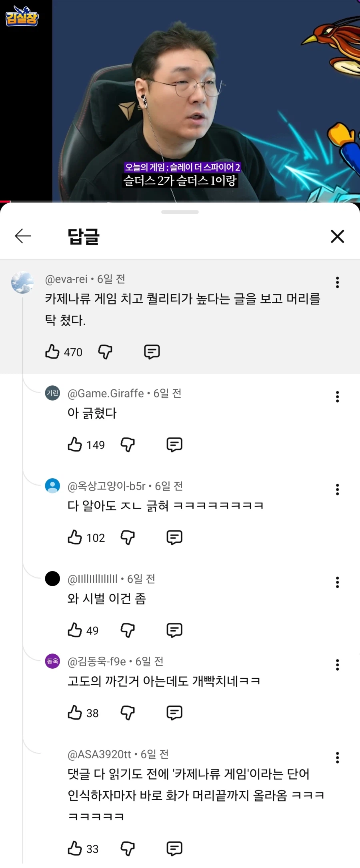
Task: Like the reply from @옥상고양이-b5r
Action: pos(75,537)
